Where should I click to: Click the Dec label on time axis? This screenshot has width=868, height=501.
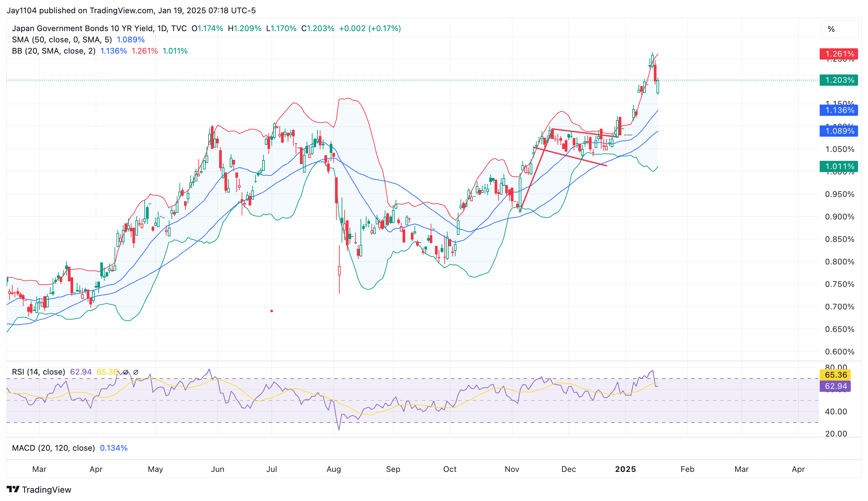point(569,469)
